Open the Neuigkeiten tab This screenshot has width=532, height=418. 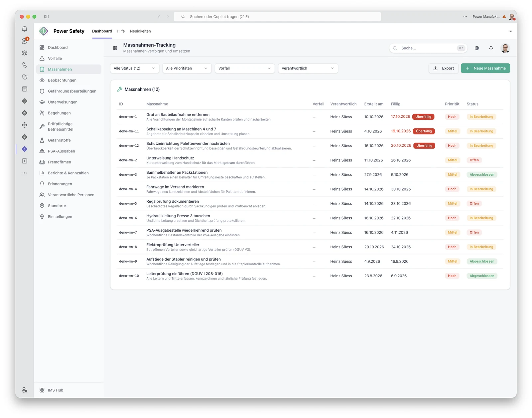coord(140,31)
